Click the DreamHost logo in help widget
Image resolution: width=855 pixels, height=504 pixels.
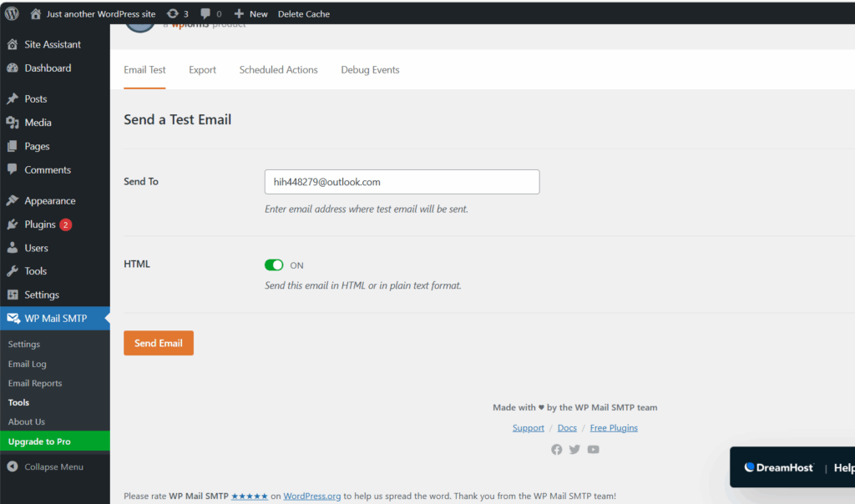click(x=779, y=467)
